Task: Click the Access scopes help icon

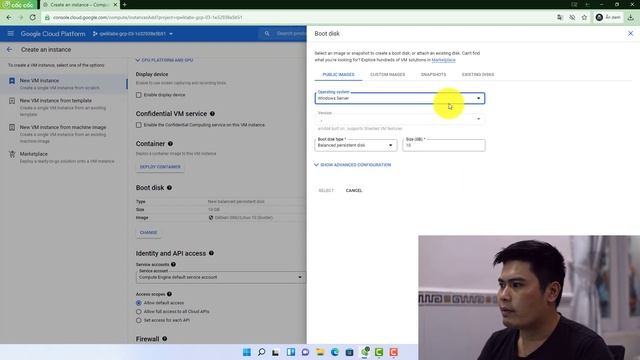Action: 169,294
